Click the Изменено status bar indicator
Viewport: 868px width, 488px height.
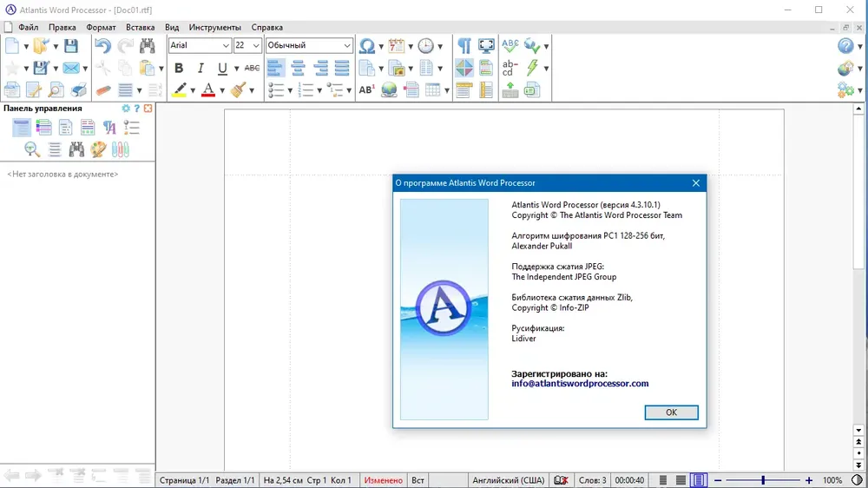[x=383, y=480]
